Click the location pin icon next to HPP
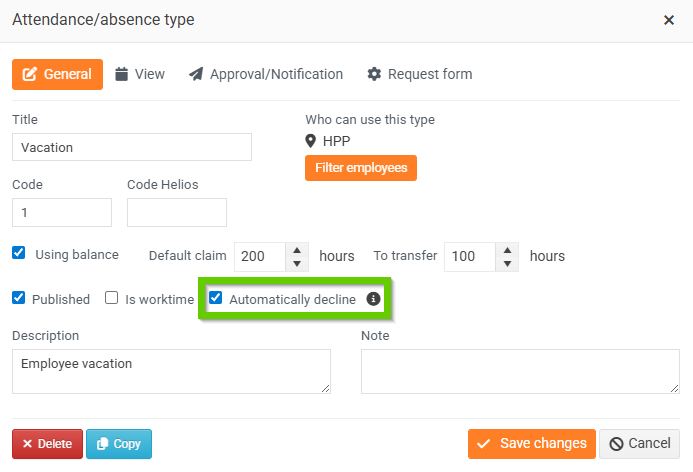The width and height of the screenshot is (693, 472). (311, 141)
